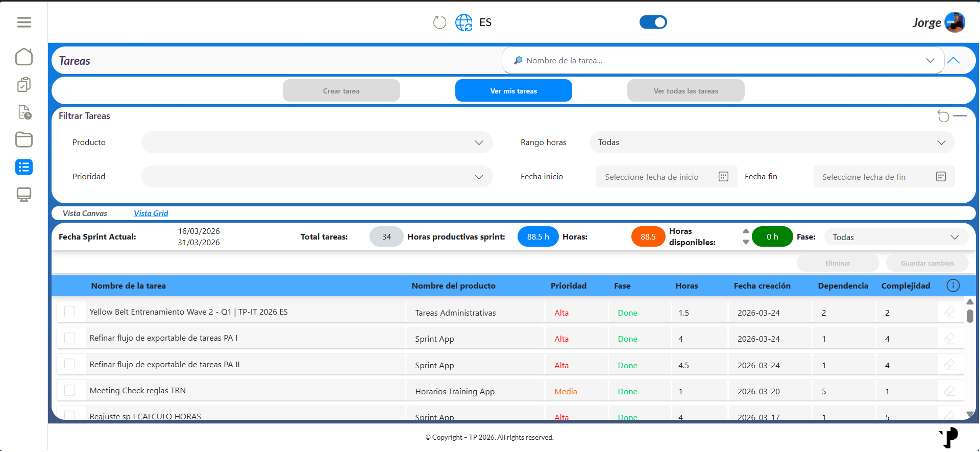
Task: Expand the Producto filter dropdown
Action: pos(317,142)
